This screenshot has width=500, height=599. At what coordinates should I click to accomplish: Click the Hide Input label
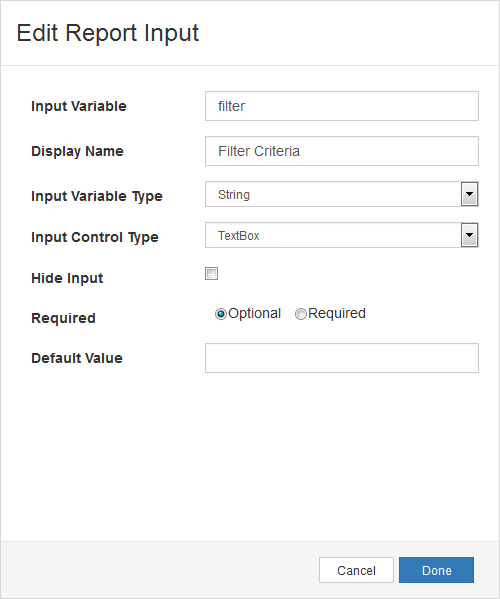67,278
